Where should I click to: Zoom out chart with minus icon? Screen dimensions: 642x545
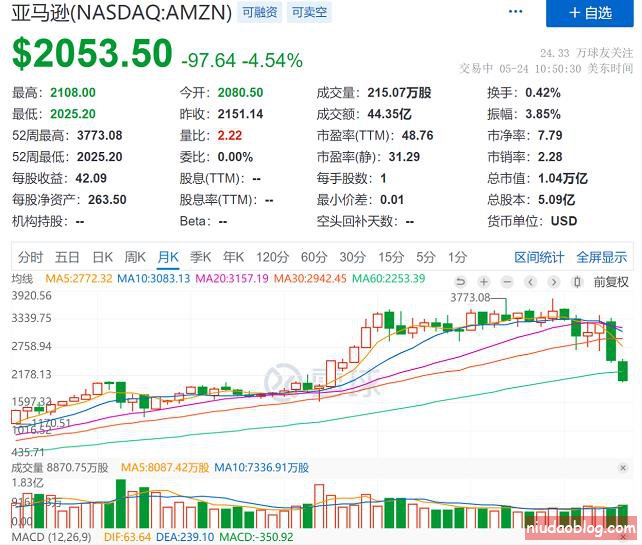click(507, 282)
